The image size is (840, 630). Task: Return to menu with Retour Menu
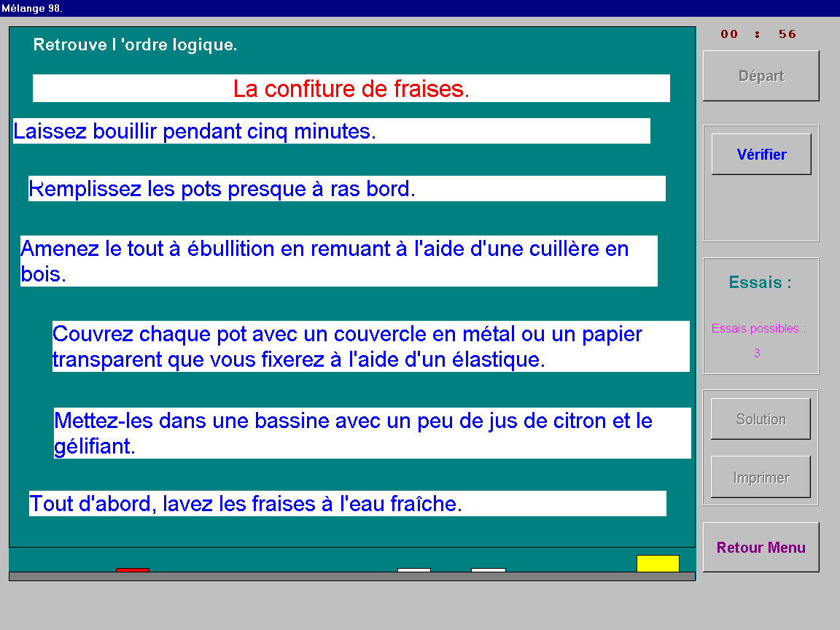[761, 547]
